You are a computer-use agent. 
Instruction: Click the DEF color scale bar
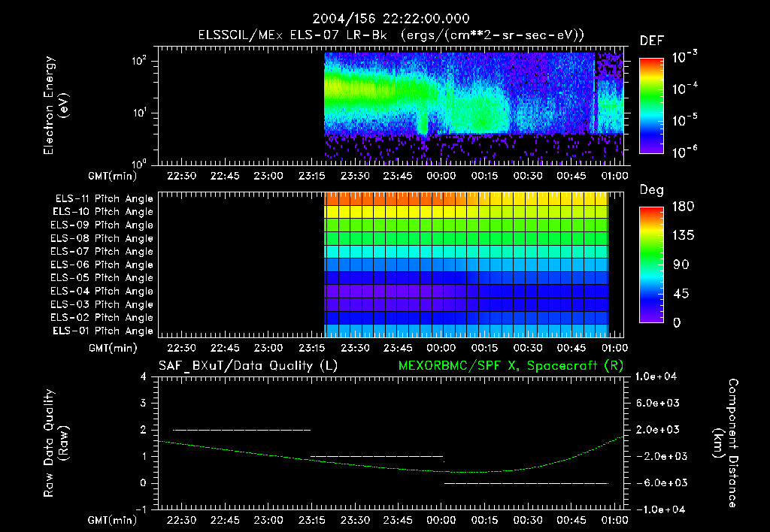651,106
